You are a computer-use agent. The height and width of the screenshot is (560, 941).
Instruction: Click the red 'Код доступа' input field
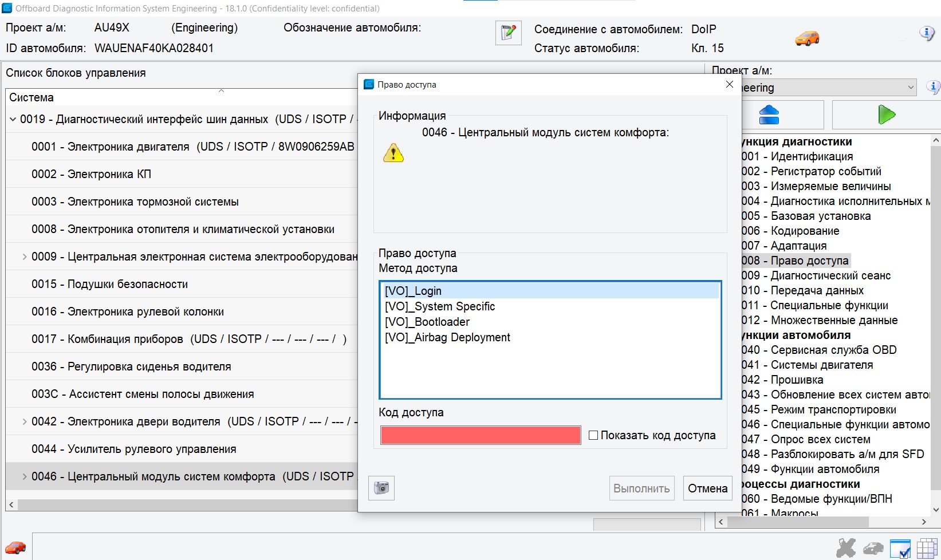click(481, 435)
